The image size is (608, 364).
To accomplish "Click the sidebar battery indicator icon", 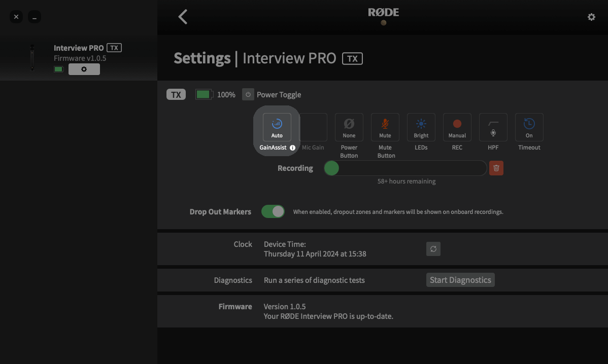I will point(58,69).
